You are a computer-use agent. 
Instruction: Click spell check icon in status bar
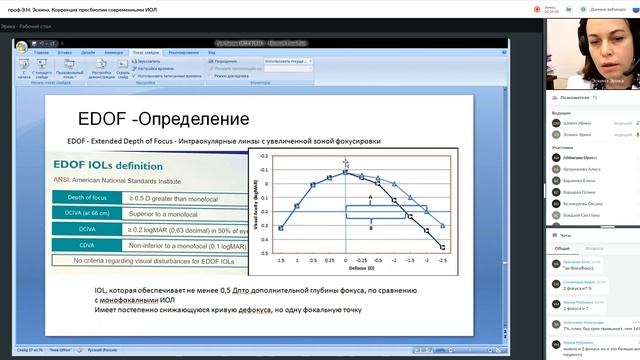(80, 350)
